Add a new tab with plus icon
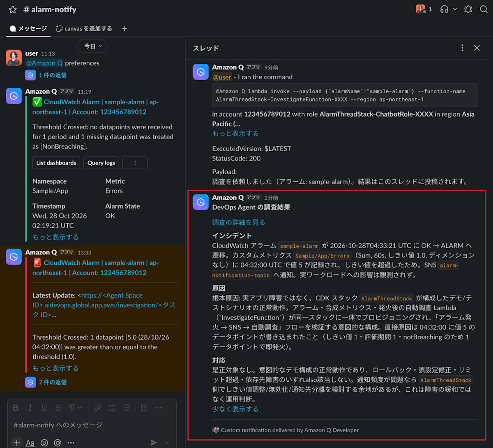 [124, 28]
